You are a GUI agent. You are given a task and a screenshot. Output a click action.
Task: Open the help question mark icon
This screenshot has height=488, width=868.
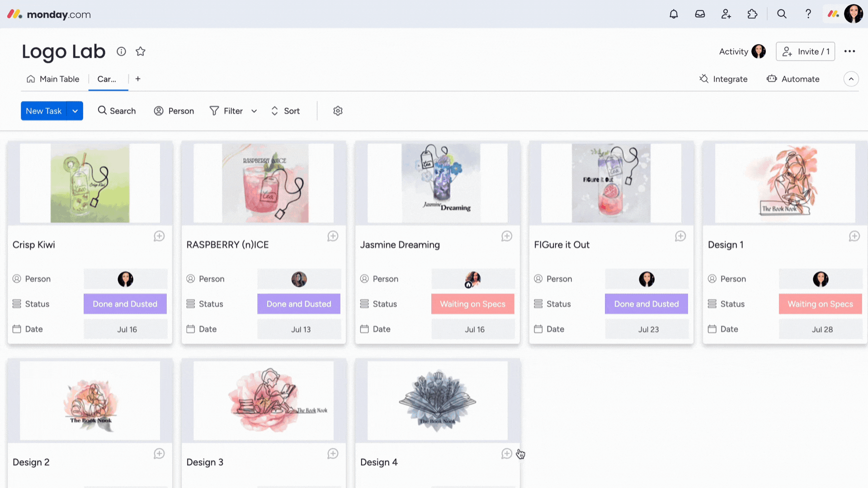pyautogui.click(x=808, y=14)
